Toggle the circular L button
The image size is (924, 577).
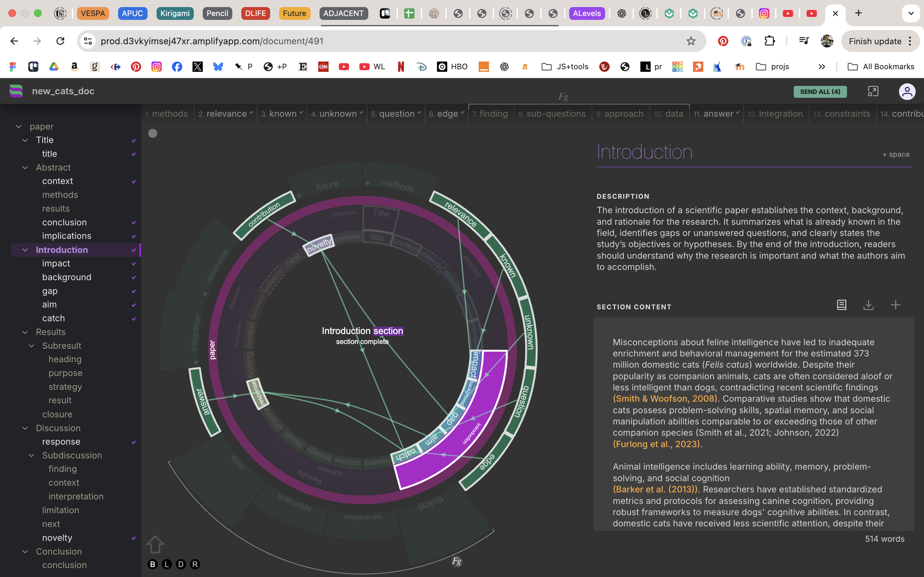[167, 564]
